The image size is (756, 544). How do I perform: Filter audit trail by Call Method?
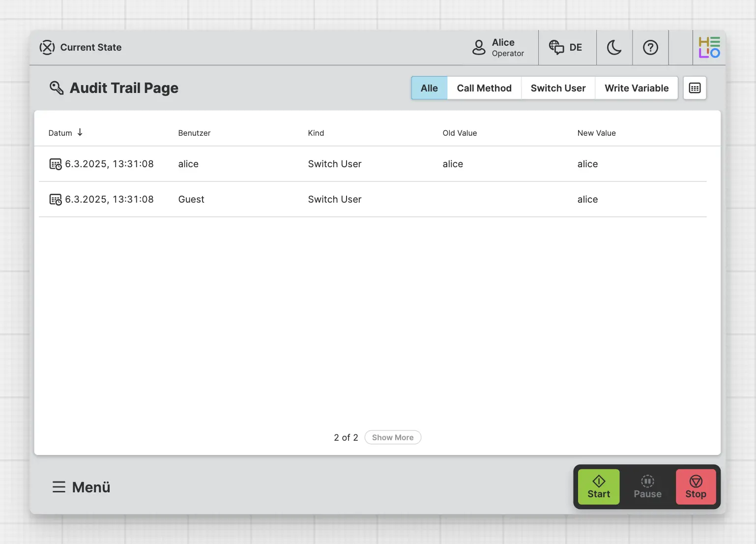(484, 88)
